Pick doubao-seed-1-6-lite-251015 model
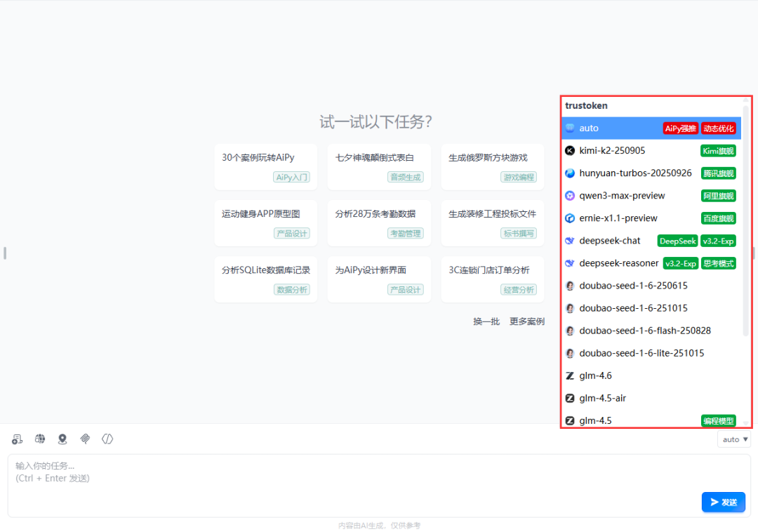758x532 pixels. point(651,353)
